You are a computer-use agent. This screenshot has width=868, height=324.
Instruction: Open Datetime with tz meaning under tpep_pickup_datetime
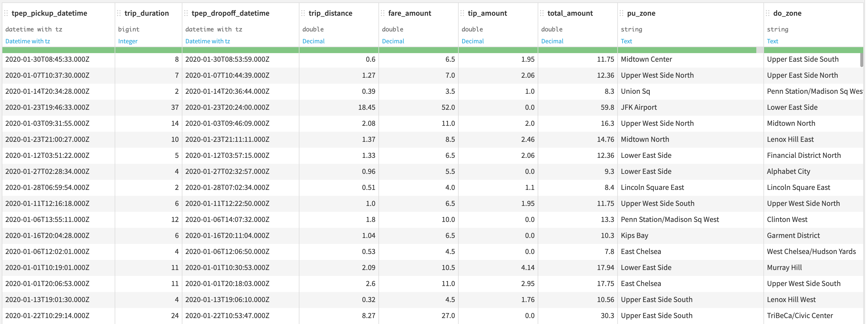click(x=28, y=41)
